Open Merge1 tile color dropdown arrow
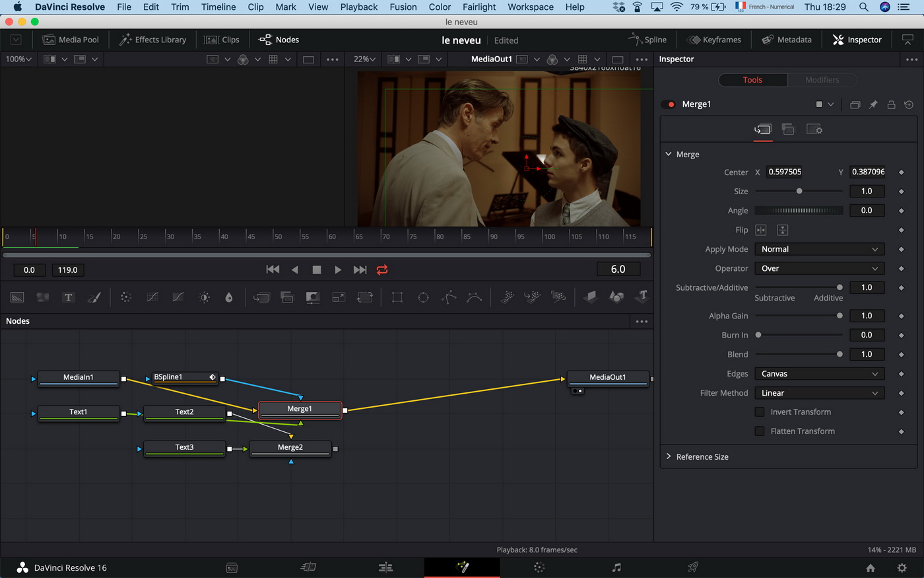 [x=830, y=104]
